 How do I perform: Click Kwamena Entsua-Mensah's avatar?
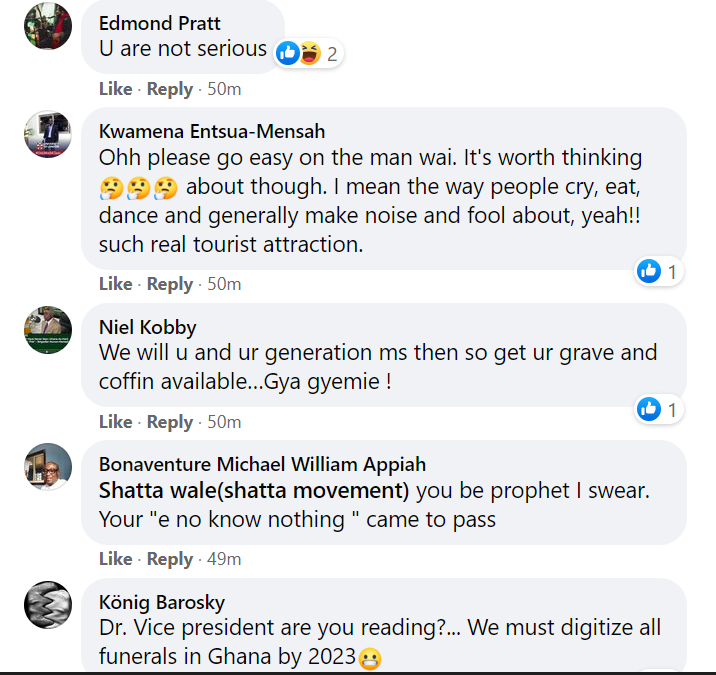47,135
